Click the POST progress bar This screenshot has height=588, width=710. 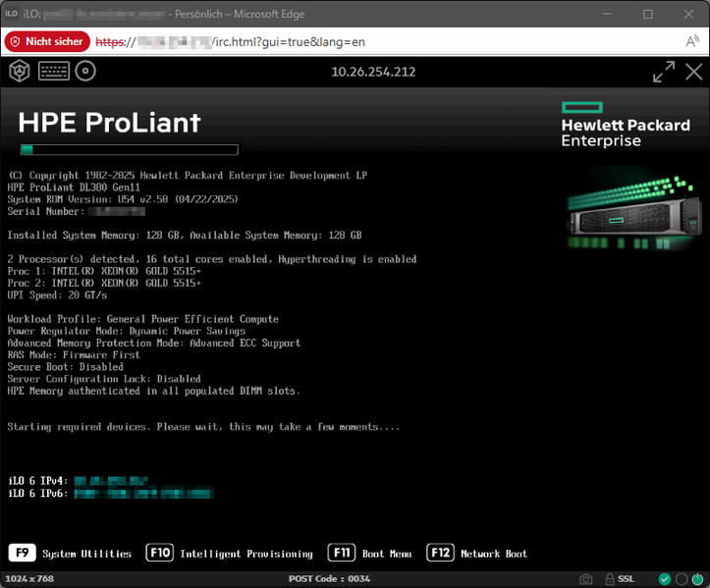point(129,150)
